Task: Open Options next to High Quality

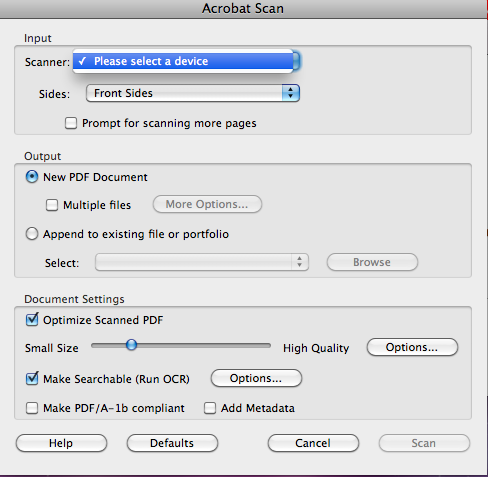Action: point(412,347)
